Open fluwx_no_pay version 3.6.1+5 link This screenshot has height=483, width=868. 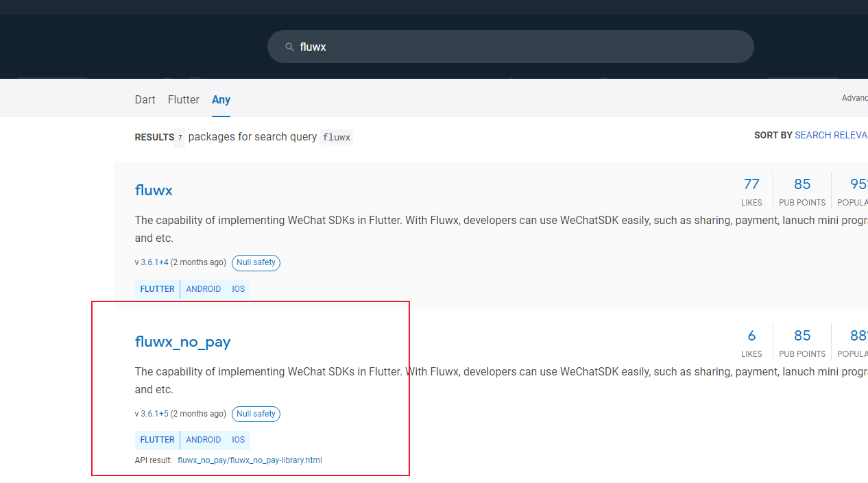pos(154,414)
